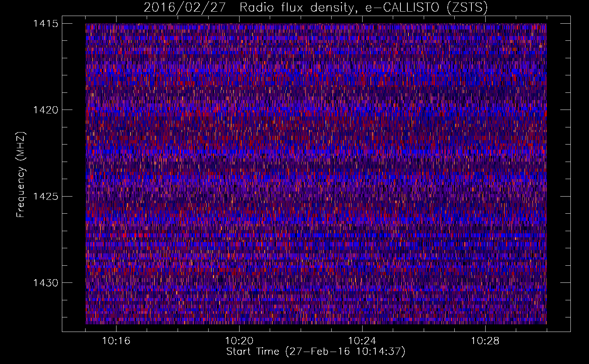The image size is (589, 364).
Task: Click the '1415' frequency axis label
Action: coord(46,24)
